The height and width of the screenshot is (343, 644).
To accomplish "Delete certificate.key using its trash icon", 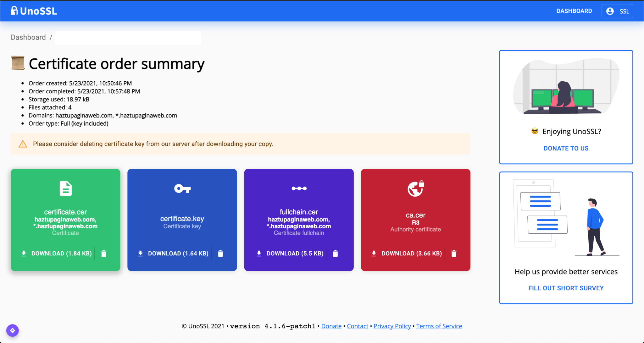I will click(x=220, y=253).
